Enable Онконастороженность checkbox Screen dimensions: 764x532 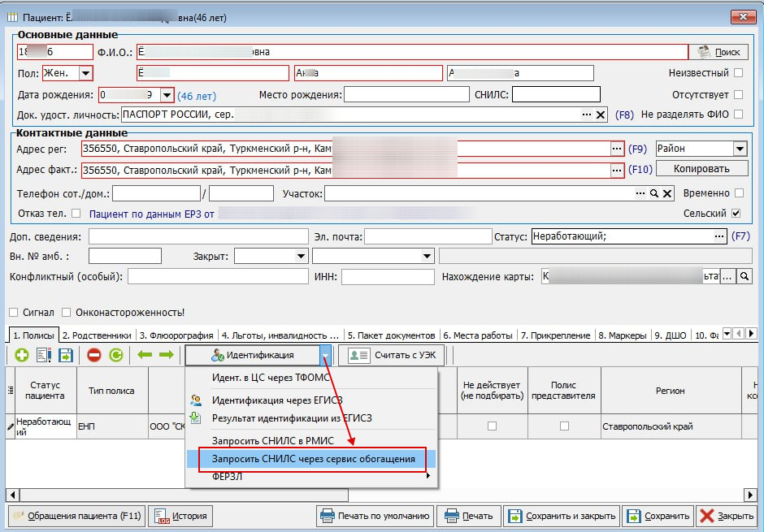(67, 313)
